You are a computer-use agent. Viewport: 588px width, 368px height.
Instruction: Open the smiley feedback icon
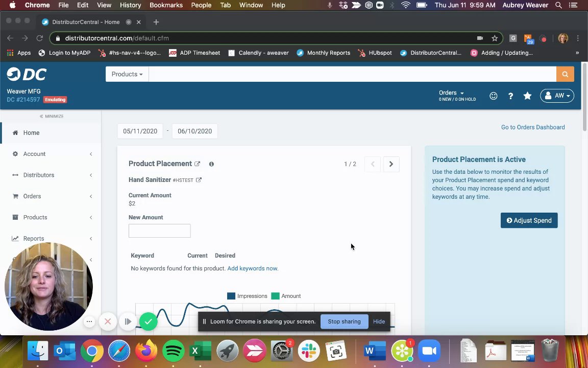(493, 96)
